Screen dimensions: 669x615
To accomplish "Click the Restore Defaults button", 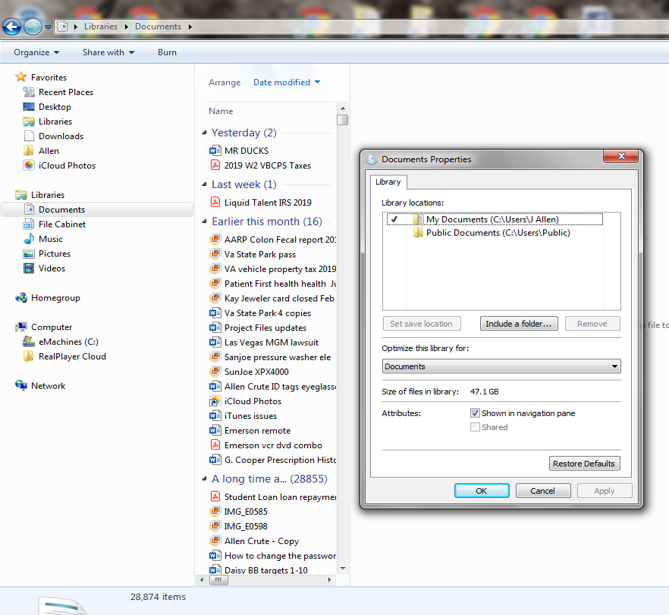I will click(x=585, y=463).
